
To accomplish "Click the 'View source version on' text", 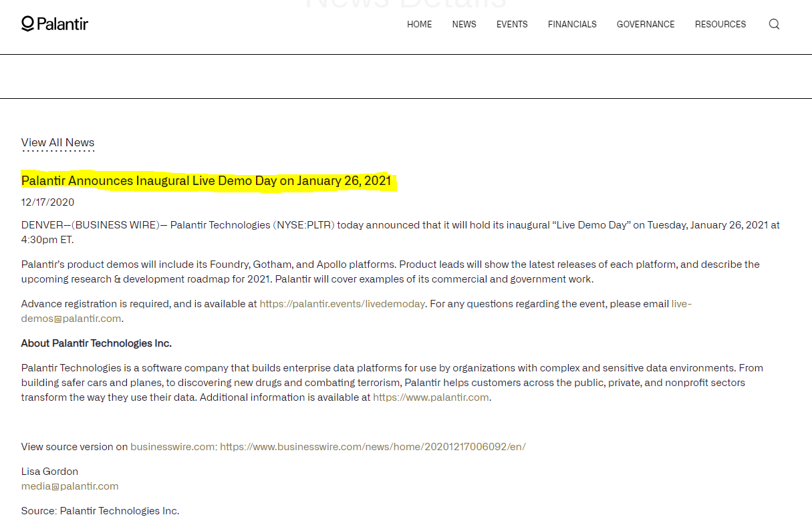I will point(74,446).
